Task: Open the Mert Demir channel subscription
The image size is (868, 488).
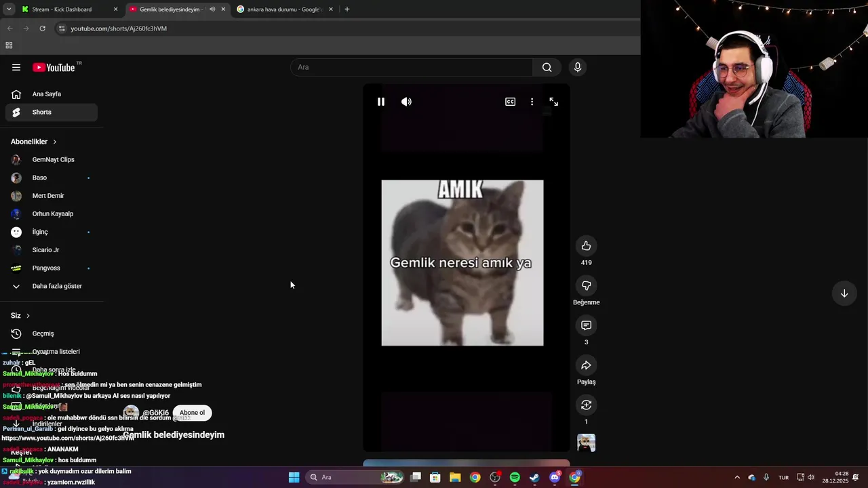Action: pyautogui.click(x=52, y=196)
